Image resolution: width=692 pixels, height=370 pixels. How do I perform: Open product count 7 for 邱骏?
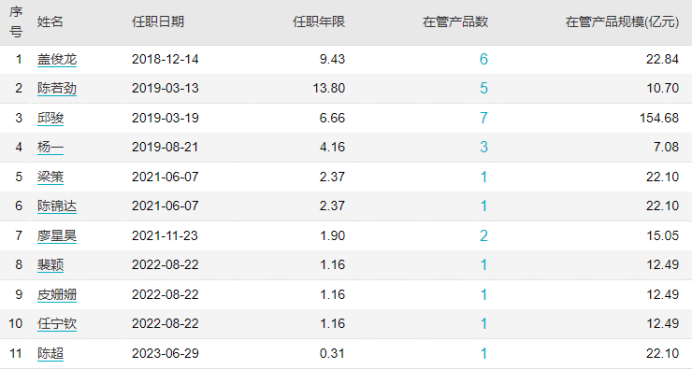(484, 118)
